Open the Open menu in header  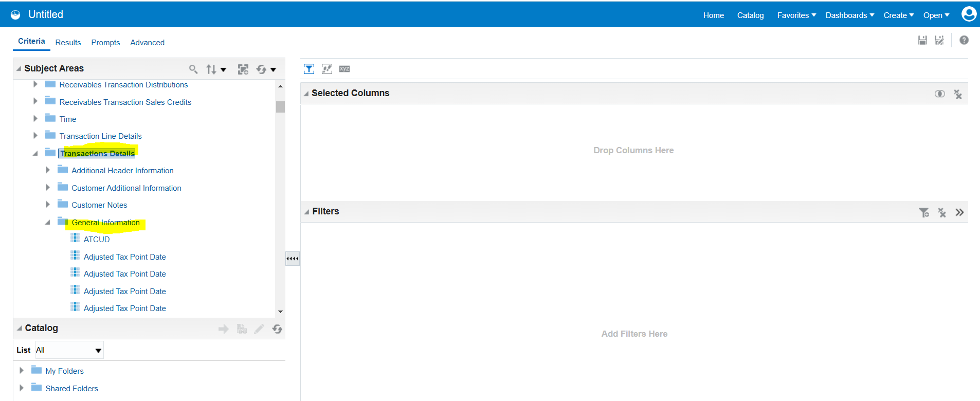pyautogui.click(x=936, y=15)
